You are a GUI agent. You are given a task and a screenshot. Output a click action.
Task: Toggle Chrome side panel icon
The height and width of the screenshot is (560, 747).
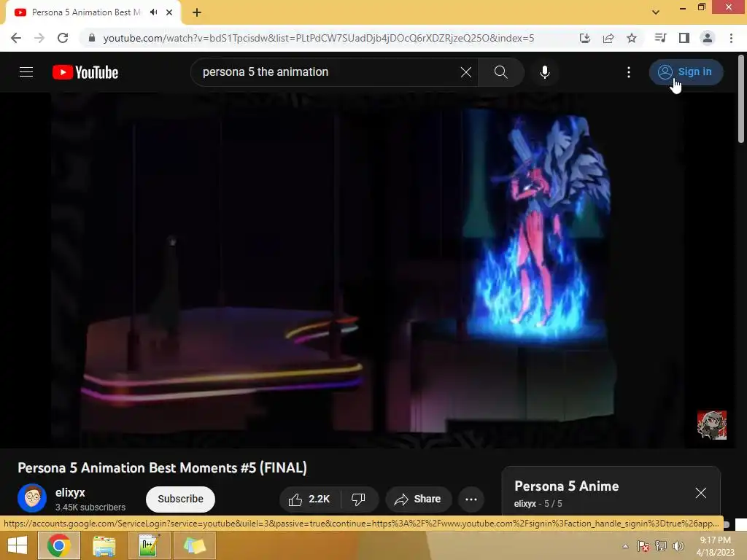(x=684, y=38)
